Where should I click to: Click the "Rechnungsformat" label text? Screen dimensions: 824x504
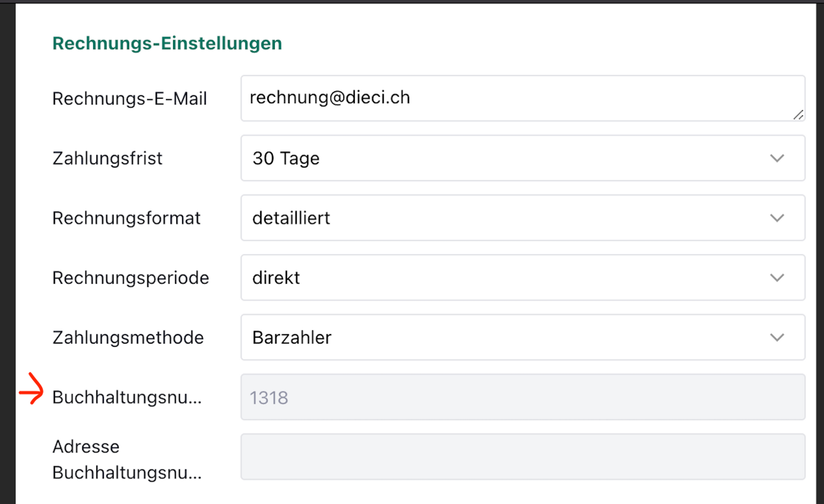tap(126, 218)
